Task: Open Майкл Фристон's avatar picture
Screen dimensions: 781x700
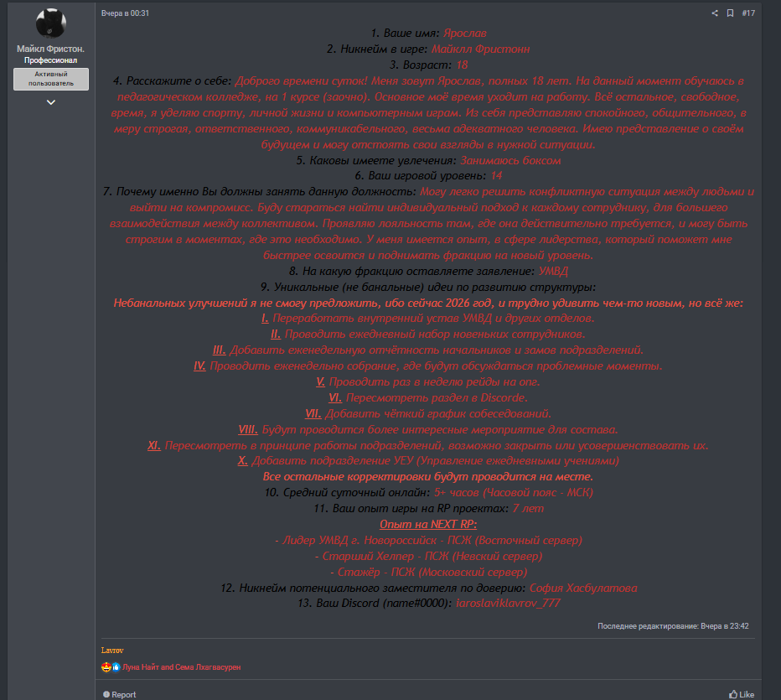Action: click(x=50, y=23)
